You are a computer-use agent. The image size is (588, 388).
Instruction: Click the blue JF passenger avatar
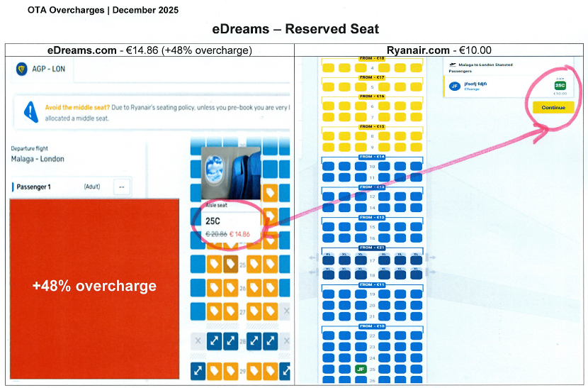(x=455, y=87)
